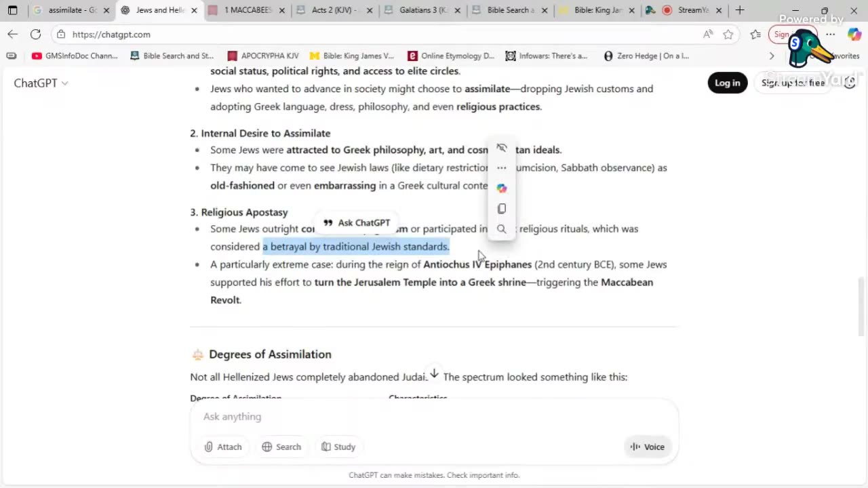Image resolution: width=868 pixels, height=488 pixels.
Task: Open Edge settings and more menu
Action: point(830,35)
